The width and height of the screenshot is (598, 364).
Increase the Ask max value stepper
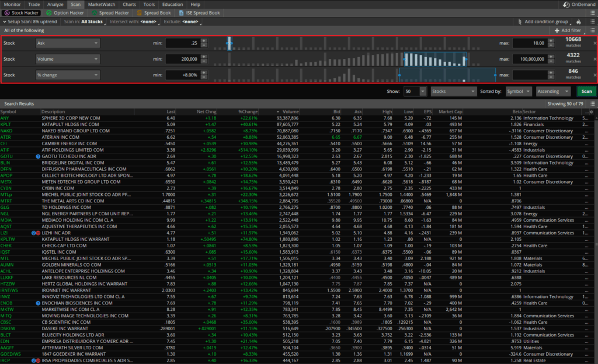tap(551, 41)
